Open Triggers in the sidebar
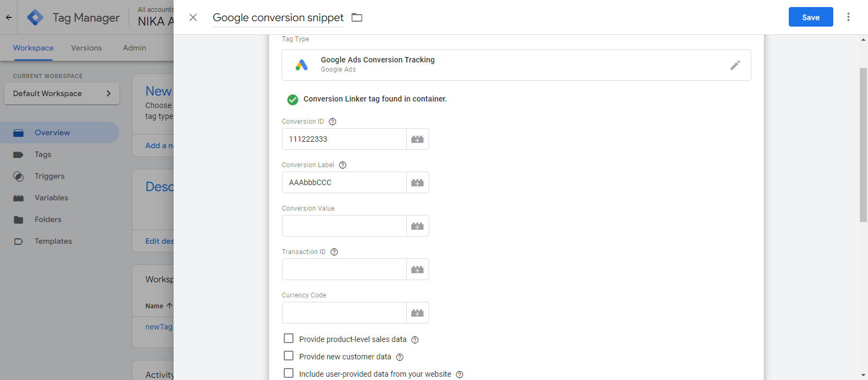 (x=49, y=176)
